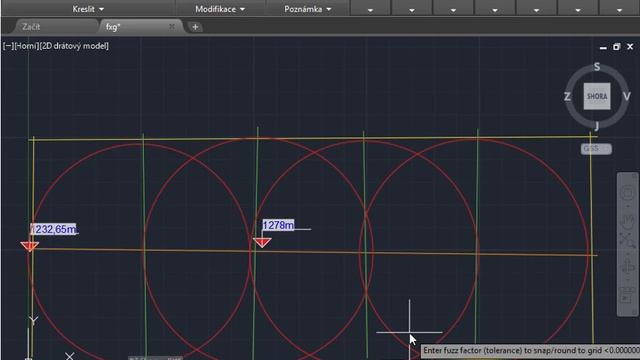
Task: Click the red elevation marker below 1232,65m
Action: pyautogui.click(x=29, y=246)
